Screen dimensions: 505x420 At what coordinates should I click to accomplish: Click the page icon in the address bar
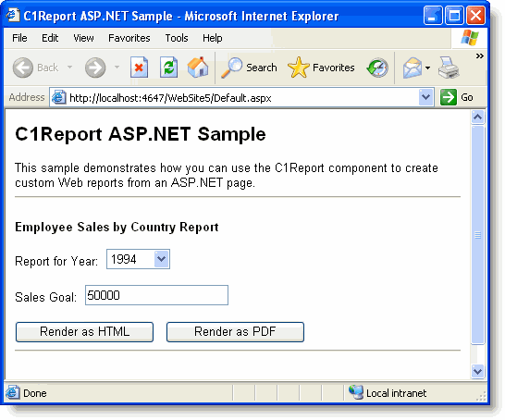pyautogui.click(x=59, y=97)
